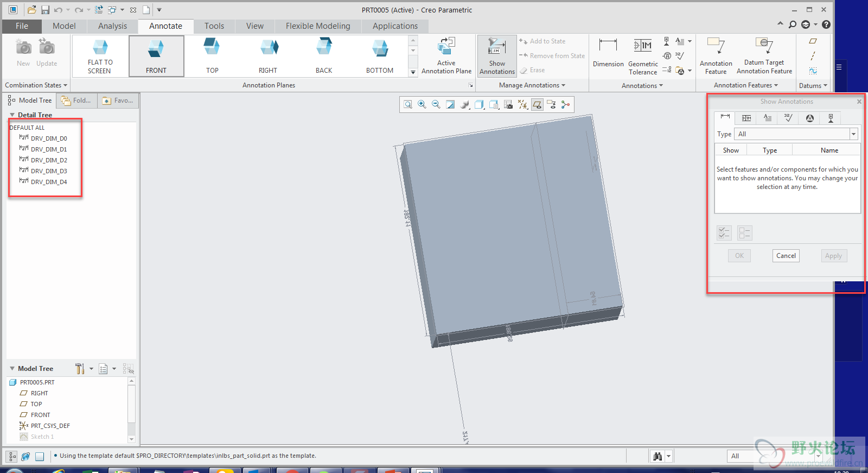Image resolution: width=868 pixels, height=473 pixels.
Task: Open the Datum Display Filters icon
Action: [523, 104]
